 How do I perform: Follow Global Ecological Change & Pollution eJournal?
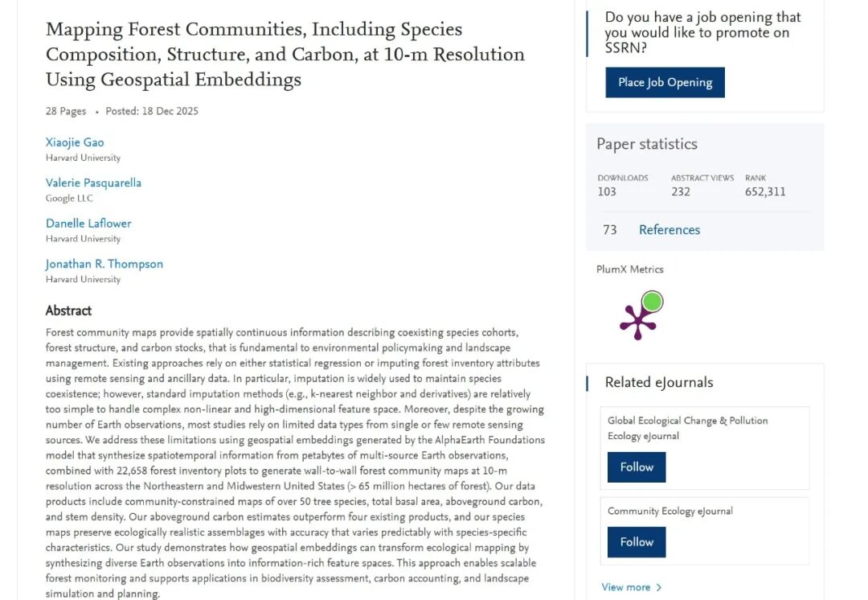point(637,467)
